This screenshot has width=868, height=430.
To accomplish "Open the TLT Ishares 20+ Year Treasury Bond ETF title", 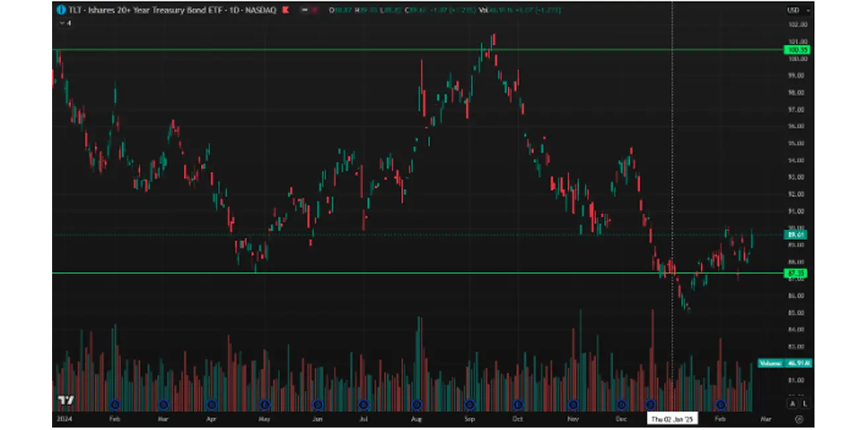I will coord(172,10).
